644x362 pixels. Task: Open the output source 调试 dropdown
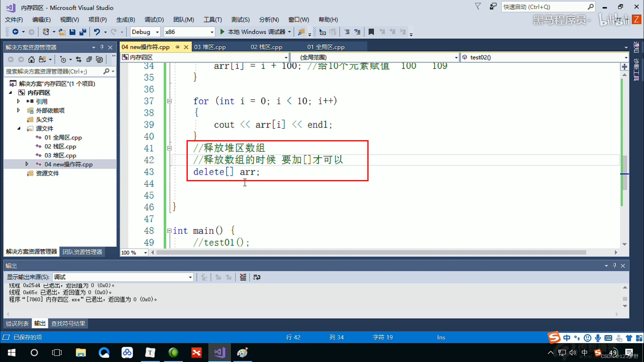tap(190, 277)
